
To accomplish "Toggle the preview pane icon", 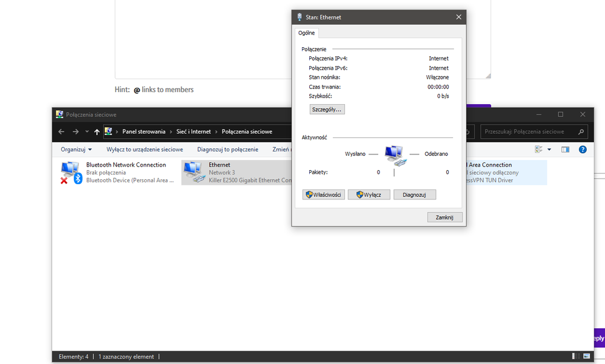I will (566, 150).
